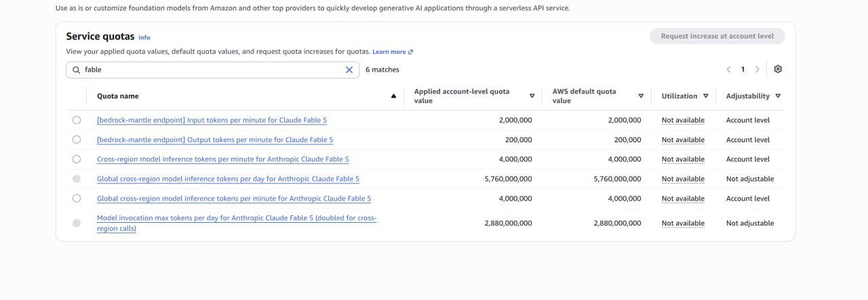Click Not available utilization for Input tokens row

pos(683,120)
